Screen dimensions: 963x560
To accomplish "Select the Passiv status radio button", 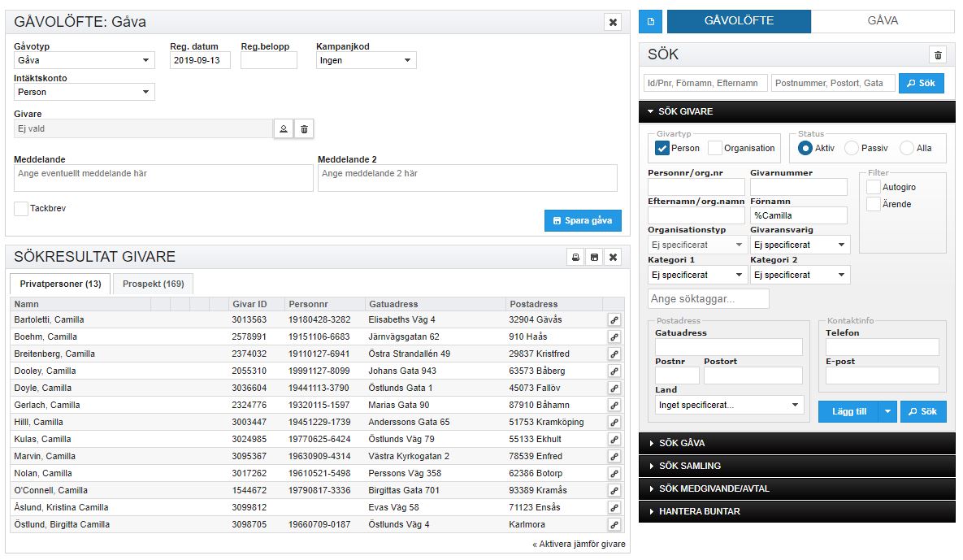I will [x=851, y=148].
